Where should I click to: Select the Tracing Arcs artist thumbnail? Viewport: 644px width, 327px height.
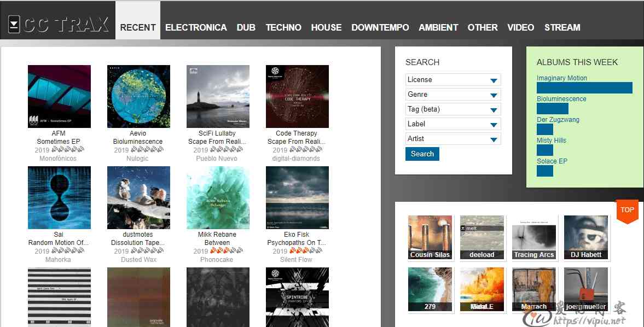pyautogui.click(x=534, y=237)
